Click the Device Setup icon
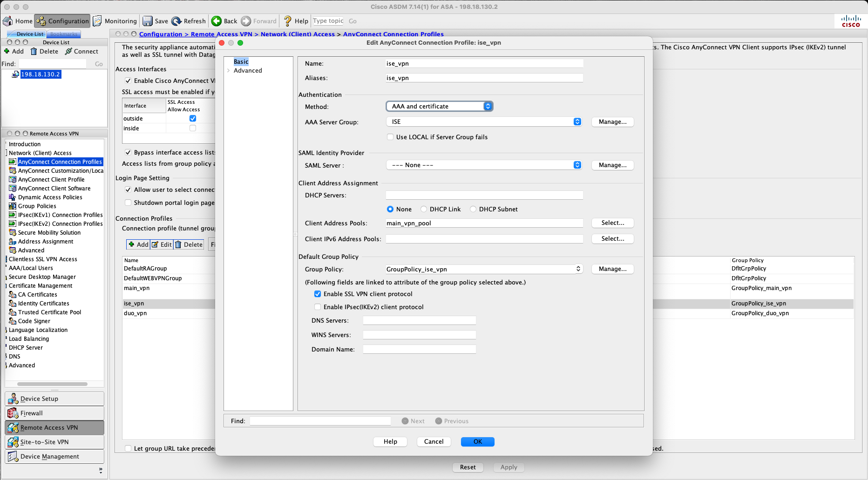 coord(13,399)
